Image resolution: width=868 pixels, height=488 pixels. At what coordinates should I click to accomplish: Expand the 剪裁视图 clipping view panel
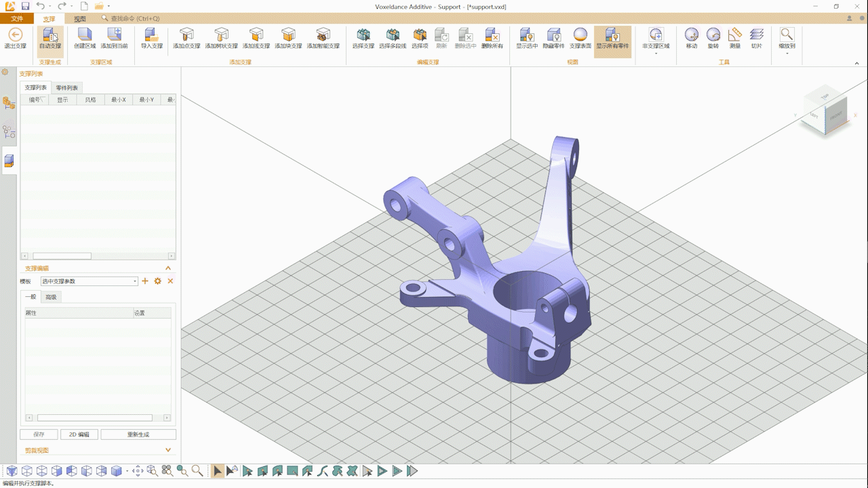pyautogui.click(x=168, y=450)
